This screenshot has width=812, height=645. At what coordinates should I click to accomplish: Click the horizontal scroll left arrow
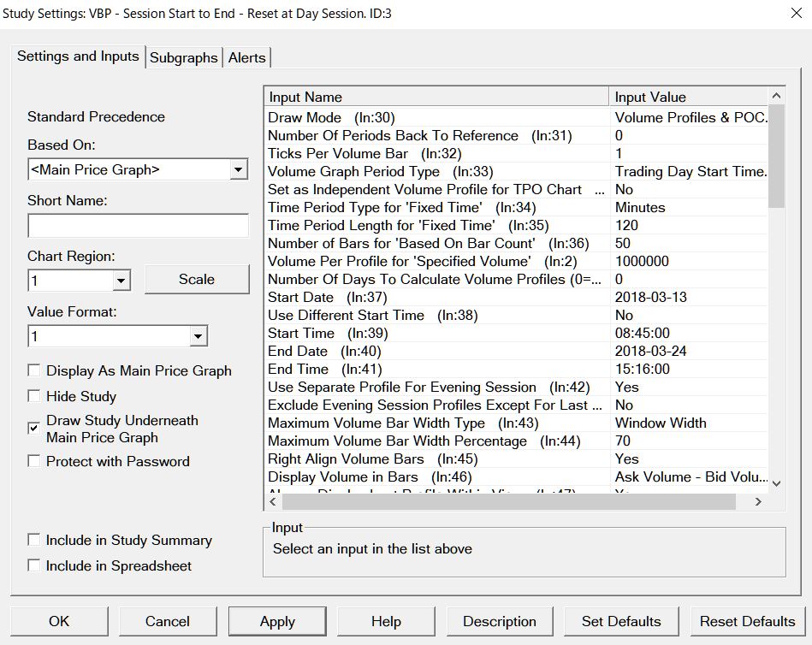pos(273,502)
